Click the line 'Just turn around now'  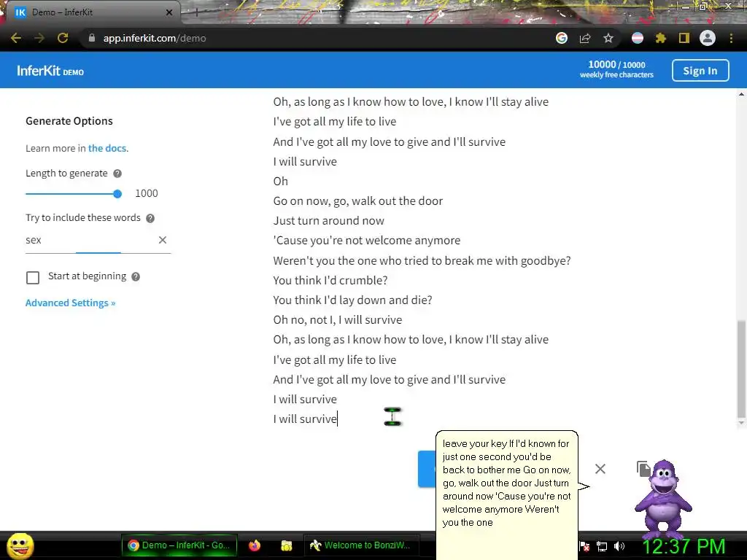[329, 220]
